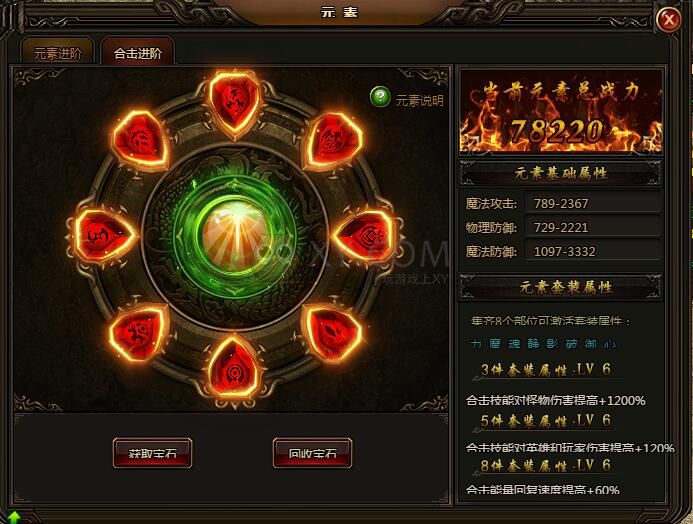Select the lower-right red gem slot

pos(333,332)
